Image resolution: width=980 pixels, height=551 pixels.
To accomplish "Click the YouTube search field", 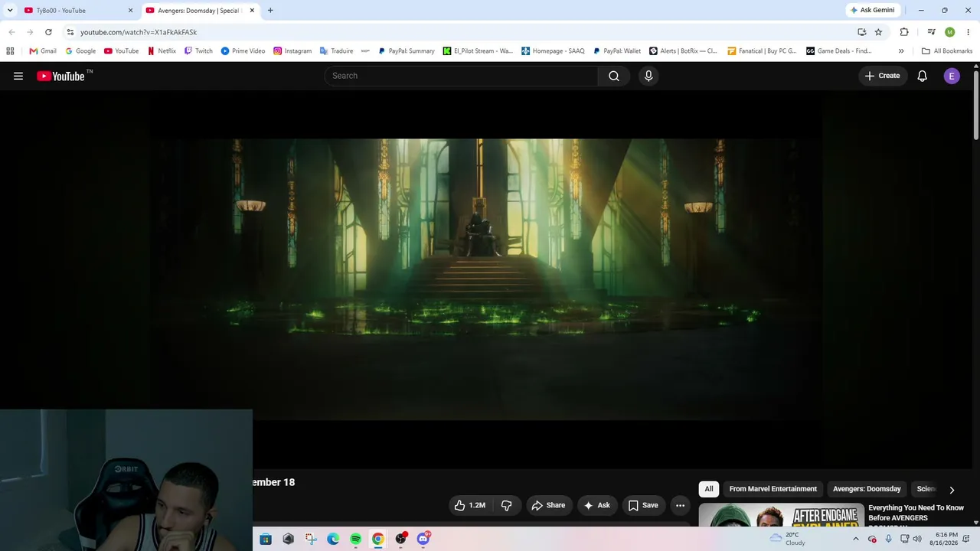I will (x=461, y=76).
